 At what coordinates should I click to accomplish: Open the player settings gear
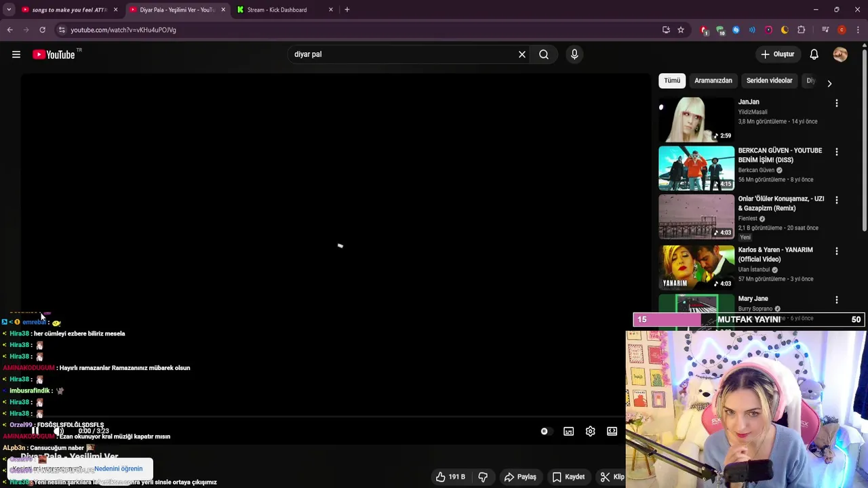(590, 432)
